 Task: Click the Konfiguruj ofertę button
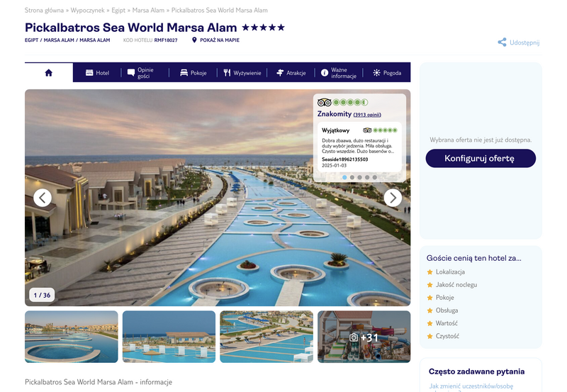(481, 158)
